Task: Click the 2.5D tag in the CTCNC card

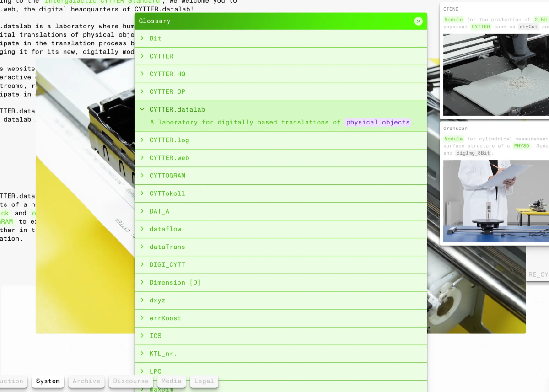Action: click(x=541, y=20)
